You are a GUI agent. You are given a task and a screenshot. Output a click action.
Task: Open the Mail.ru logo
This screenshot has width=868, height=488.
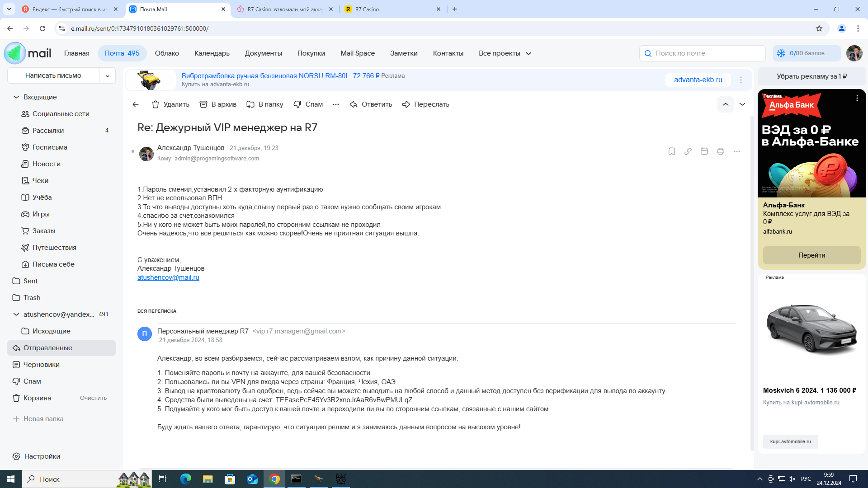point(28,53)
